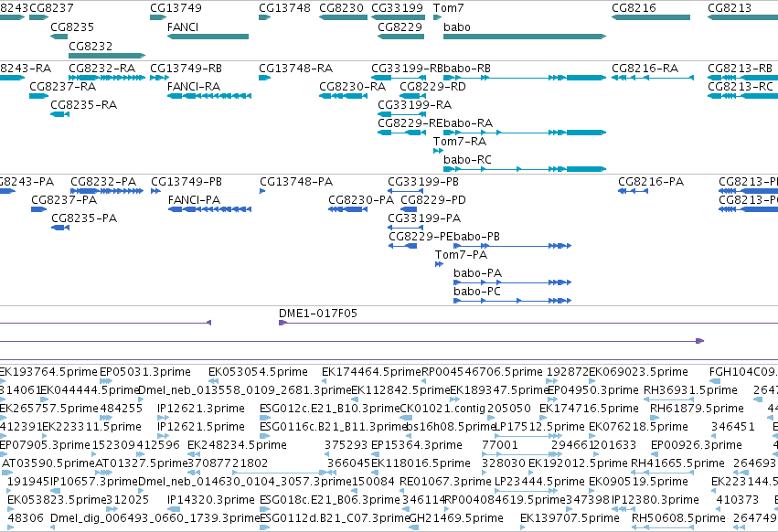The width and height of the screenshot is (778, 532).
Task: Select the EK174716.5prime EST label
Action: [589, 409]
